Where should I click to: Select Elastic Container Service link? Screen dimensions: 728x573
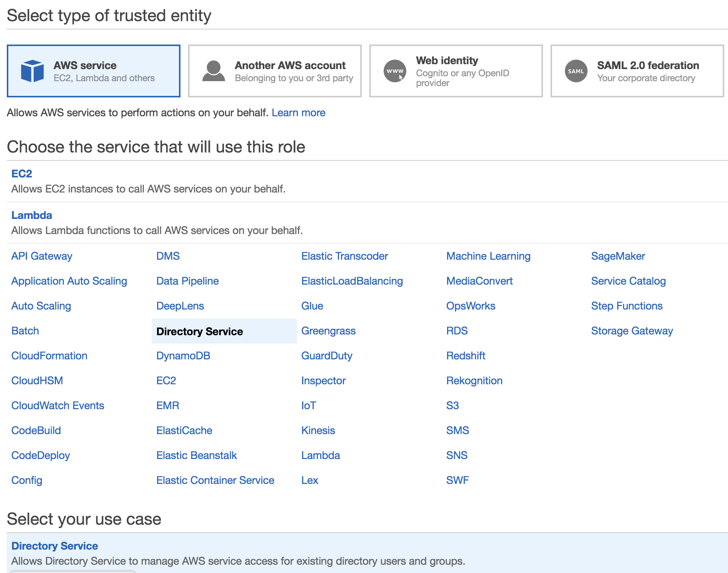point(215,481)
